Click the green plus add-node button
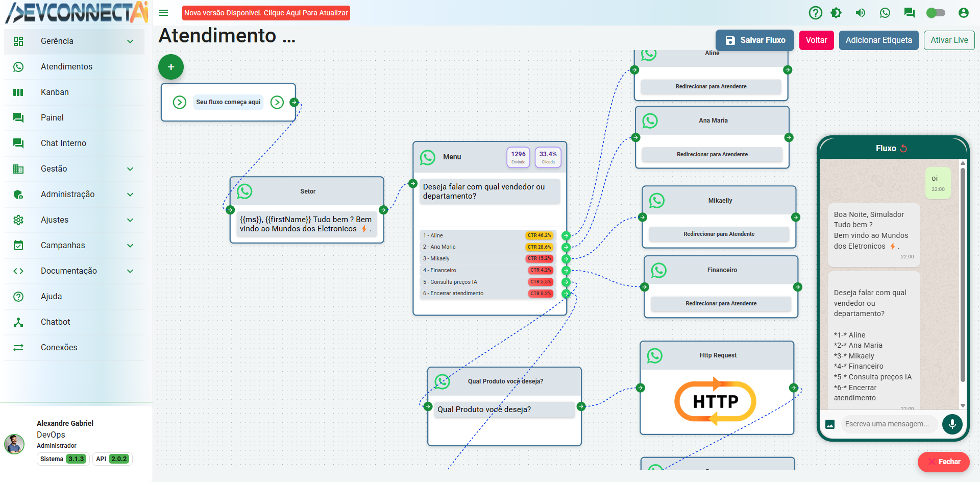 [x=171, y=67]
